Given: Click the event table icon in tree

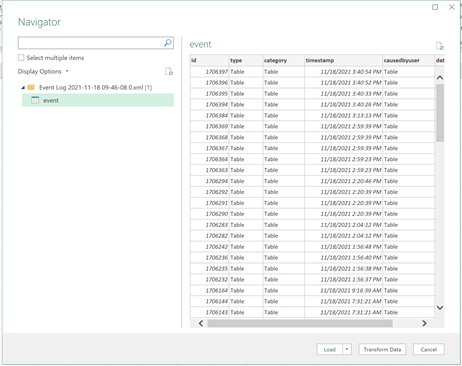Looking at the screenshot, I should point(35,100).
